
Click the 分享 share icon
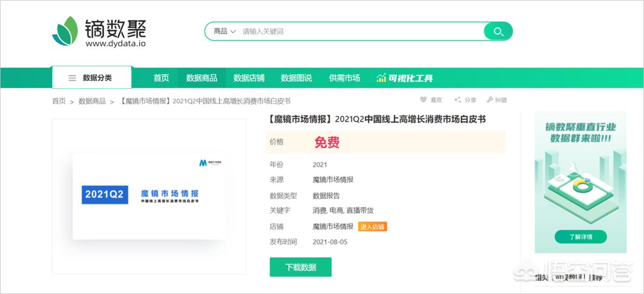click(458, 100)
